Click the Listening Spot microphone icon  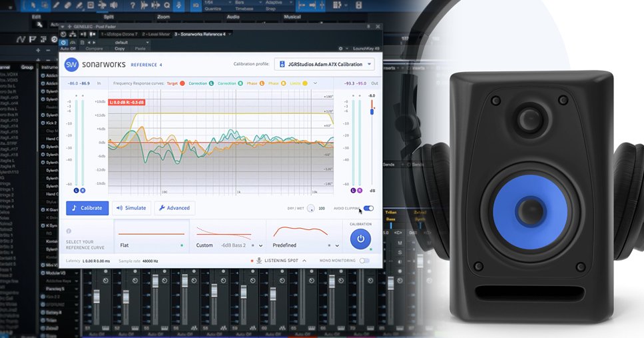coord(259,261)
